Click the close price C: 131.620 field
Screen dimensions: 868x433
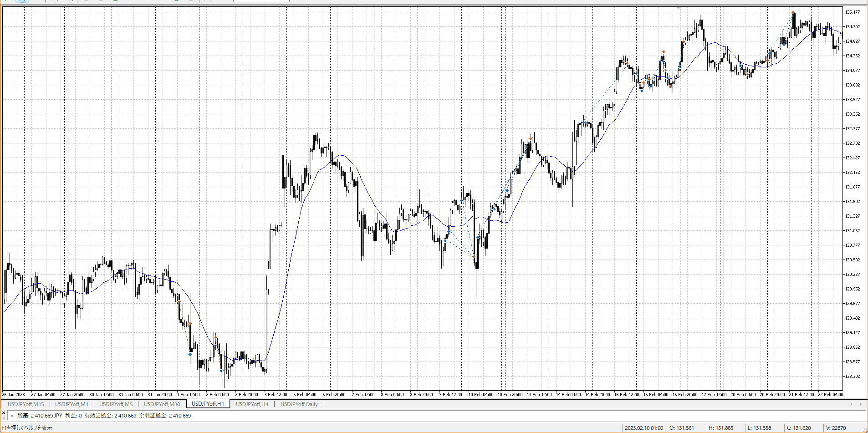click(x=799, y=428)
